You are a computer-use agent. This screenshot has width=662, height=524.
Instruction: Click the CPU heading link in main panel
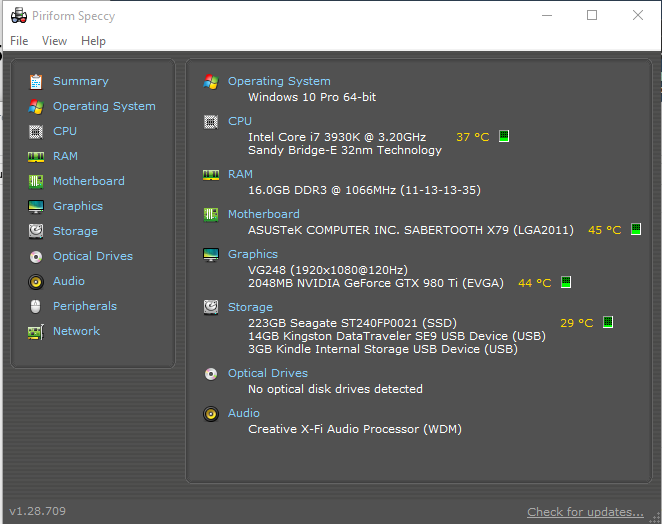[x=240, y=121]
